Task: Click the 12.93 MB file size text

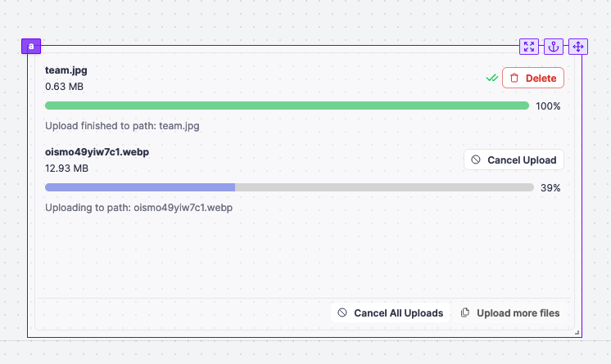Action: 66,169
